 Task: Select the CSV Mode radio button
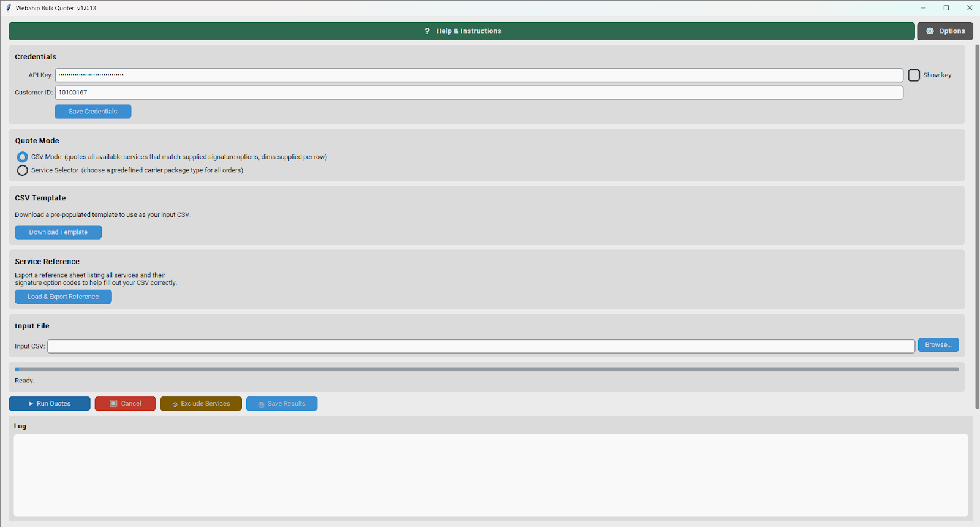coord(23,157)
